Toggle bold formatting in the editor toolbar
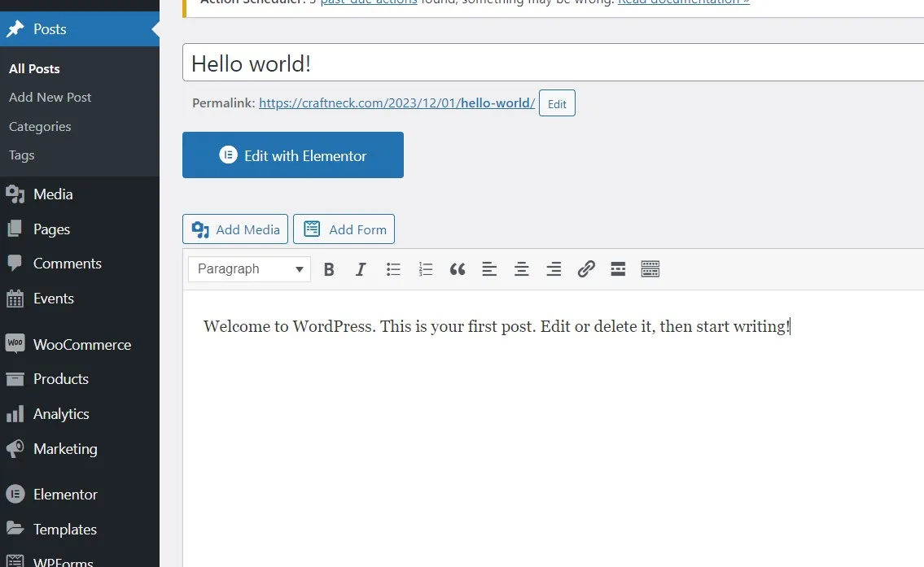The height and width of the screenshot is (567, 924). 329,269
